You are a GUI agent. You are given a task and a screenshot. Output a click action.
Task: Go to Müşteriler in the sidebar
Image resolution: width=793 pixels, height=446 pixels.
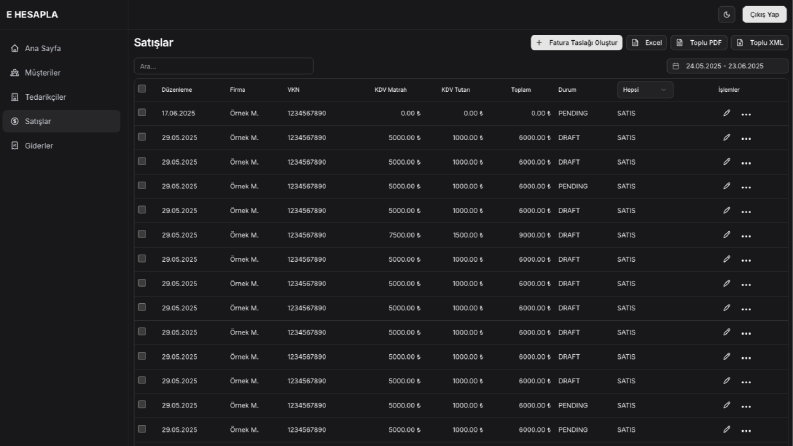pyautogui.click(x=61, y=73)
